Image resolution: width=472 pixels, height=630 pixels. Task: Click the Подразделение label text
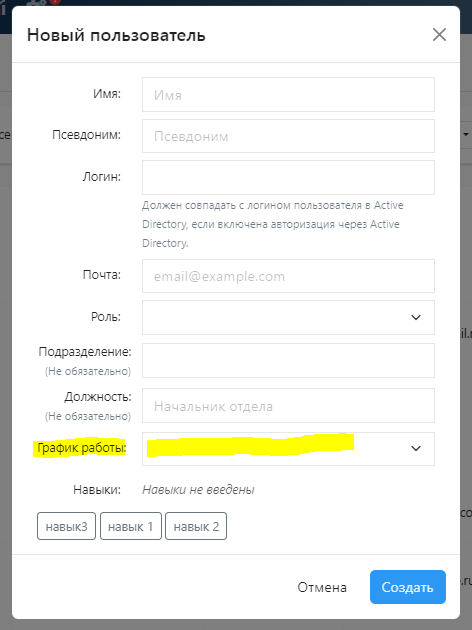85,352
